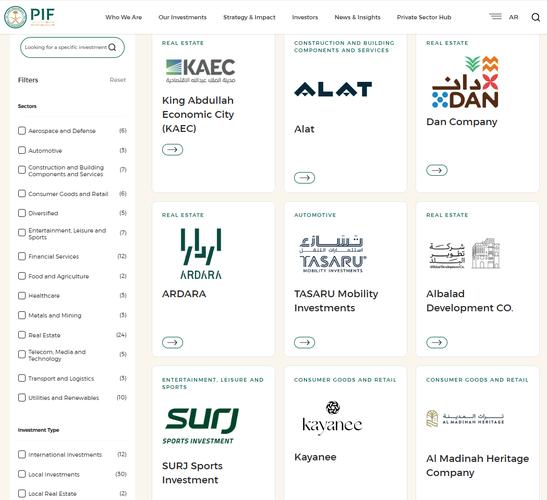Open ARDARA card arrow button
This screenshot has width=547, height=500.
(172, 342)
